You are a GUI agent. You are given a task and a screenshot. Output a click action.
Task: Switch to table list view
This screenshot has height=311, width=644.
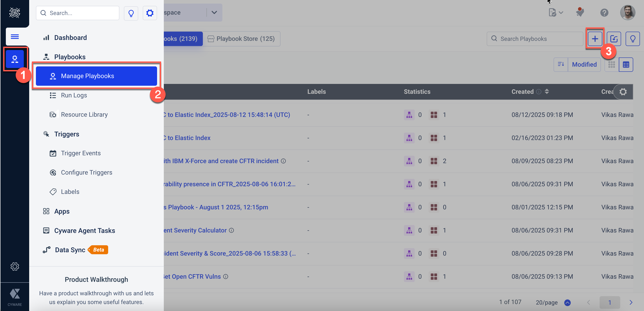[x=626, y=64]
